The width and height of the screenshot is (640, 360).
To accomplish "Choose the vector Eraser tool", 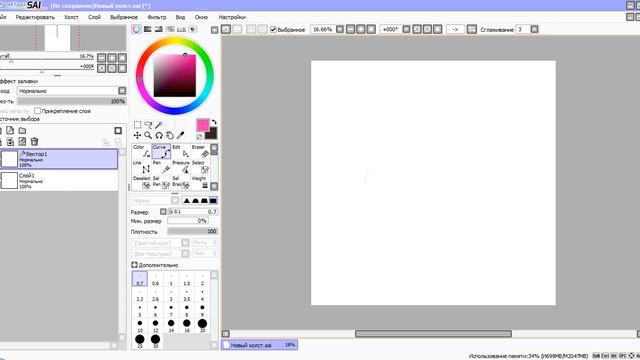I will click(x=200, y=151).
